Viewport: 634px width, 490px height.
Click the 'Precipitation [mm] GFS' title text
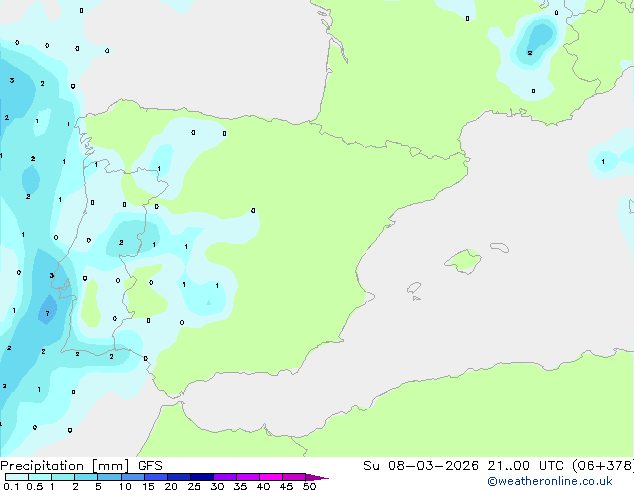pyautogui.click(x=81, y=466)
